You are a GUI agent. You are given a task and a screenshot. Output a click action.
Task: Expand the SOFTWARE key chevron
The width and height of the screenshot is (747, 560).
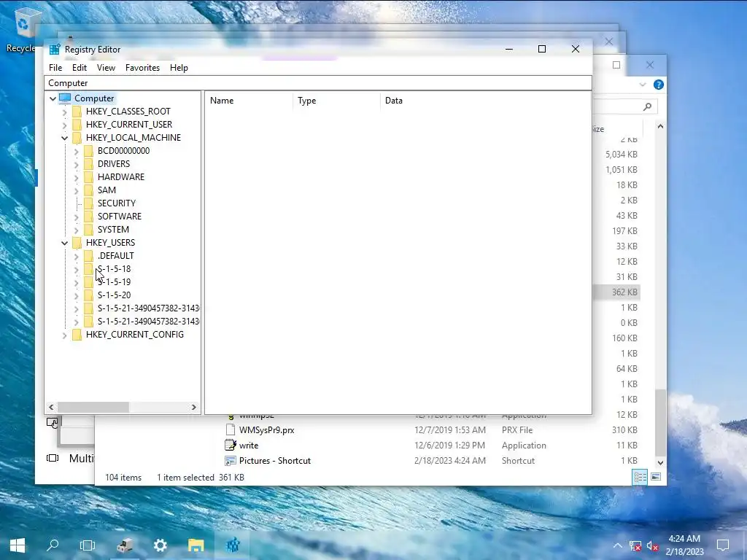click(x=76, y=217)
